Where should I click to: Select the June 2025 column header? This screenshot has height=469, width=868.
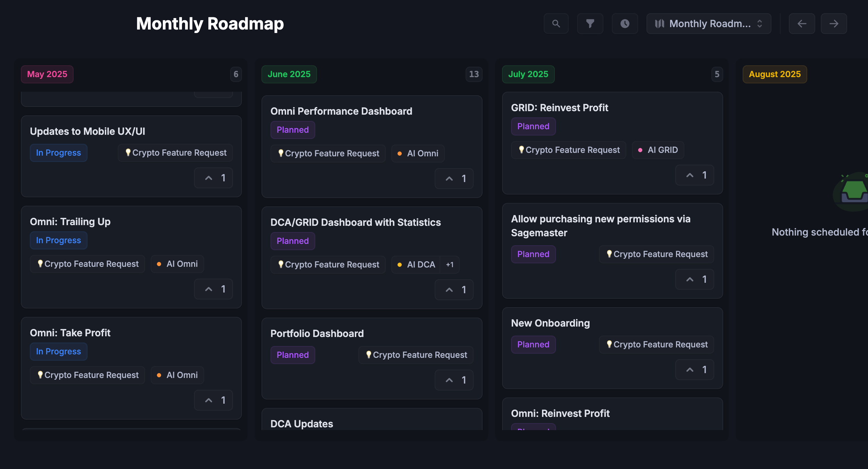pyautogui.click(x=289, y=74)
